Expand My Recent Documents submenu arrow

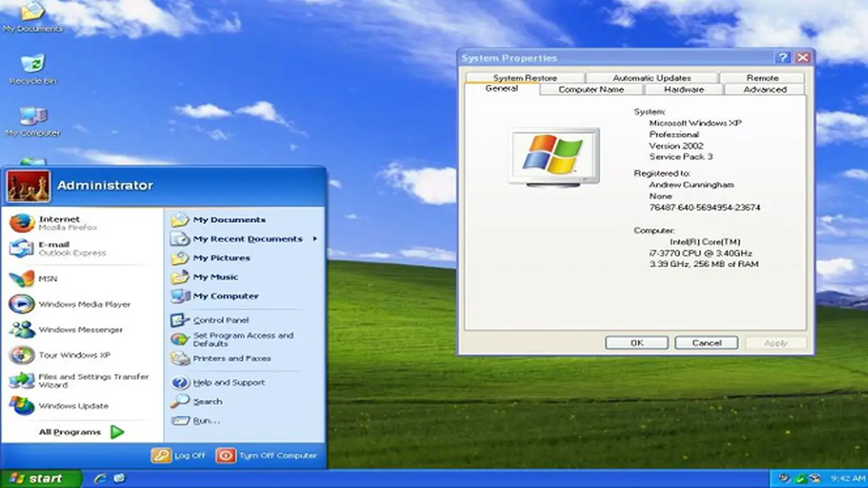[315, 239]
